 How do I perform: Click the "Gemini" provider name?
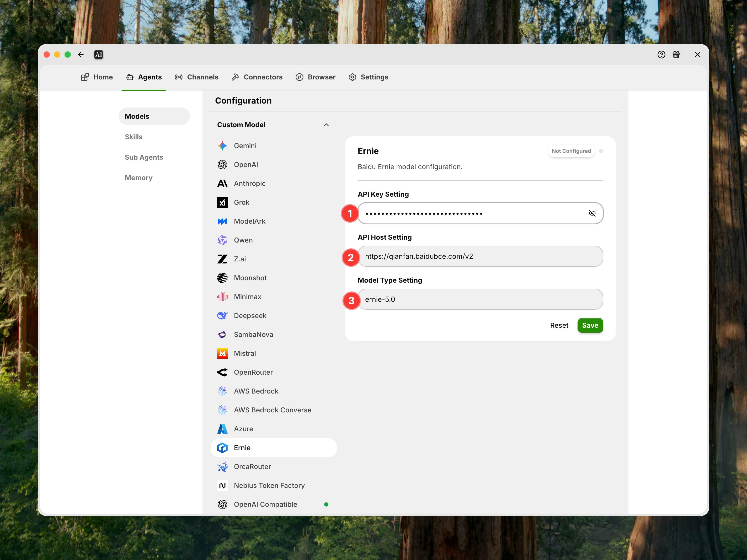tap(245, 146)
